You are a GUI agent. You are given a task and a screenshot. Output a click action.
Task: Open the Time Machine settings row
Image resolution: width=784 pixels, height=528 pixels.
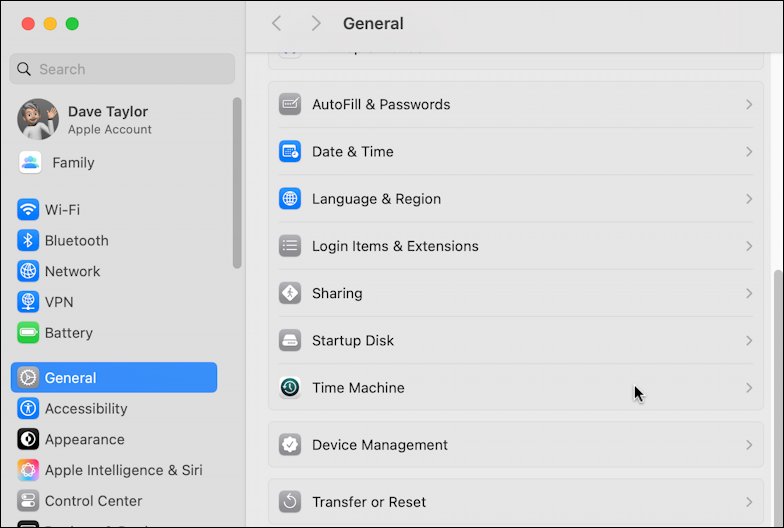click(516, 388)
